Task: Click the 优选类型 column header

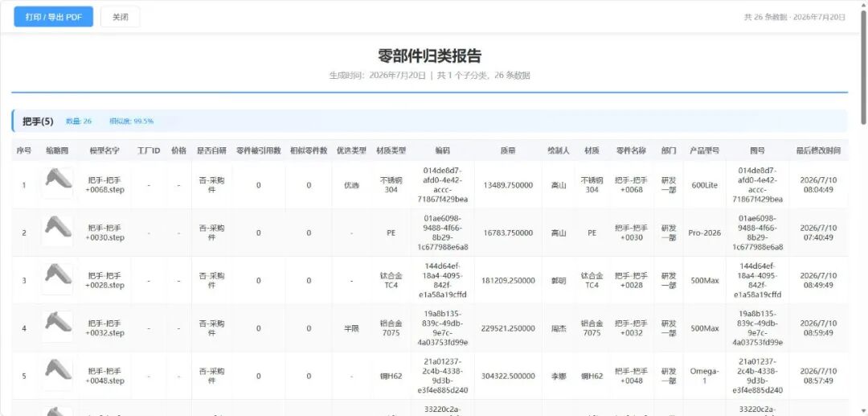Action: pyautogui.click(x=351, y=150)
